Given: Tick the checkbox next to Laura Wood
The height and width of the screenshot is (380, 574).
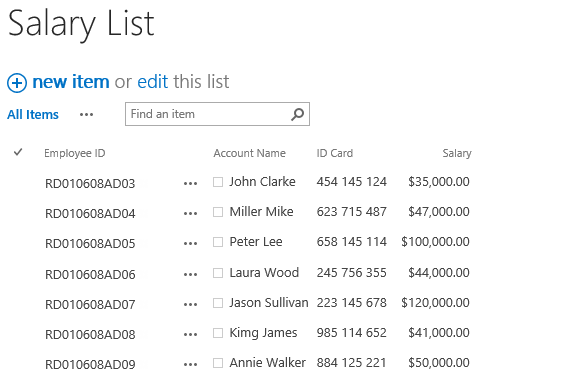Looking at the screenshot, I should (x=218, y=273).
